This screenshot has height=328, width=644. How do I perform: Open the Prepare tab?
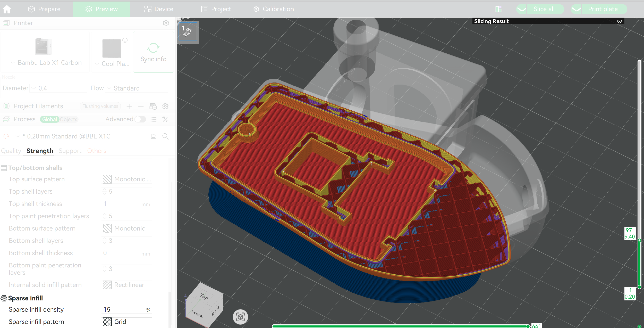44,9
